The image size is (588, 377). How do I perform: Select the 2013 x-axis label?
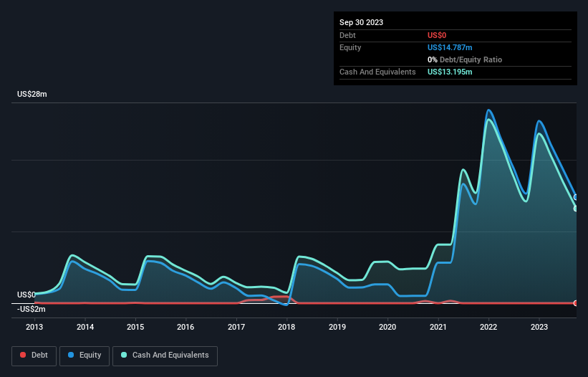tap(34, 327)
